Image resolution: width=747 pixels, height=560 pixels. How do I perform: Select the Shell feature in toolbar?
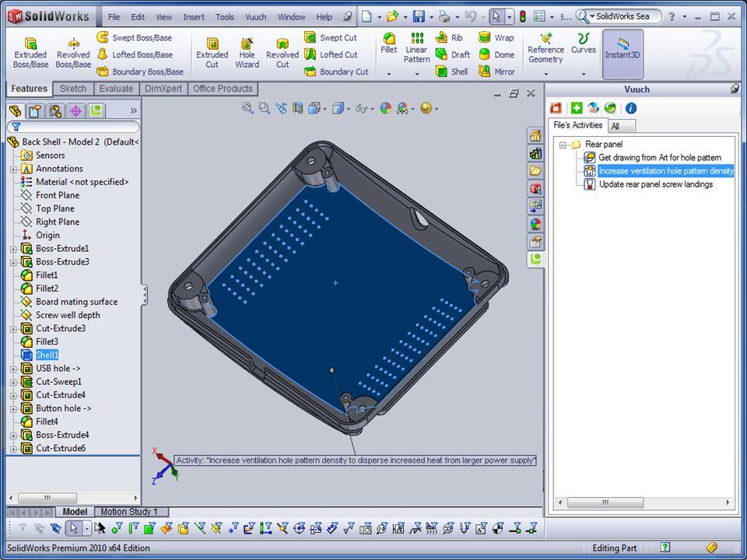(x=451, y=72)
